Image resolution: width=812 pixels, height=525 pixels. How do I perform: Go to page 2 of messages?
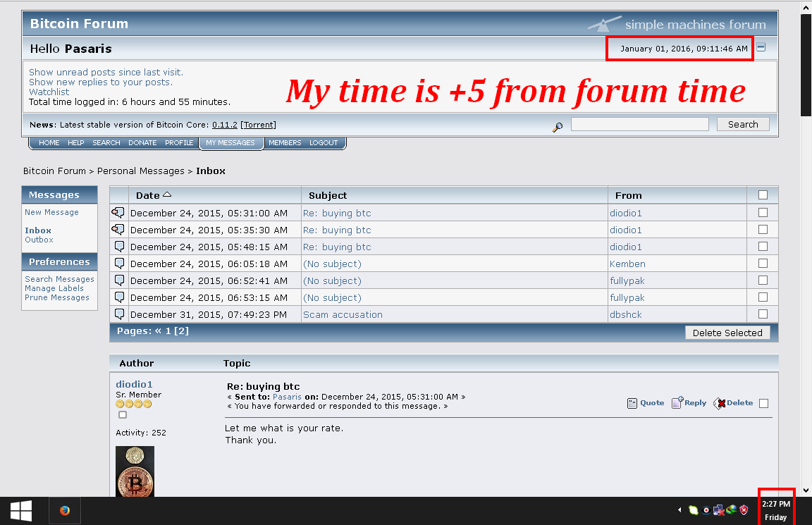tap(181, 331)
